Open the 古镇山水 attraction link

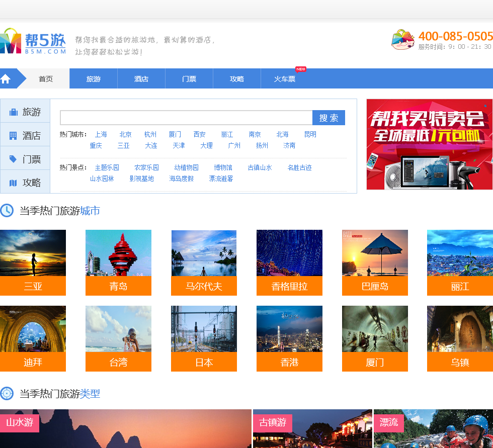point(260,168)
